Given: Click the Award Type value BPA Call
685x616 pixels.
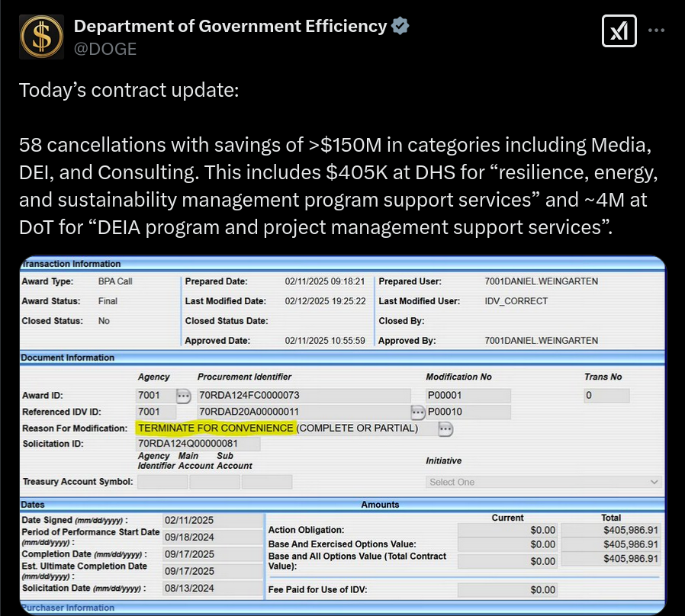Looking at the screenshot, I should [x=115, y=281].
